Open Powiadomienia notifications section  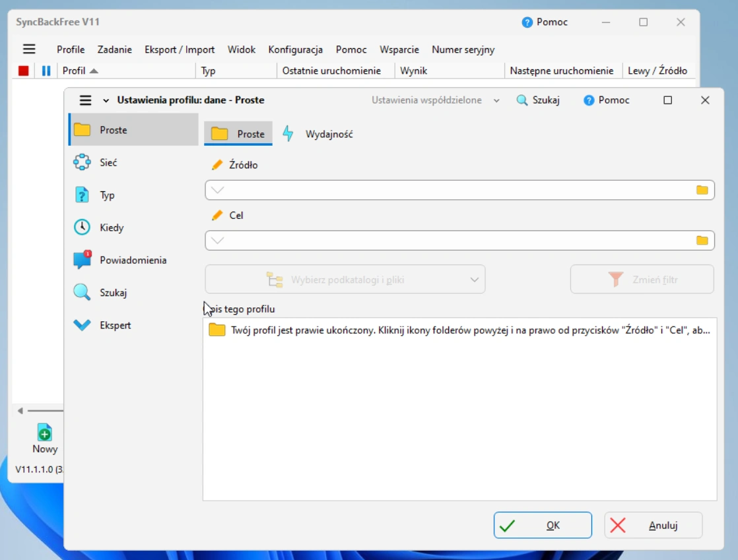(x=133, y=260)
